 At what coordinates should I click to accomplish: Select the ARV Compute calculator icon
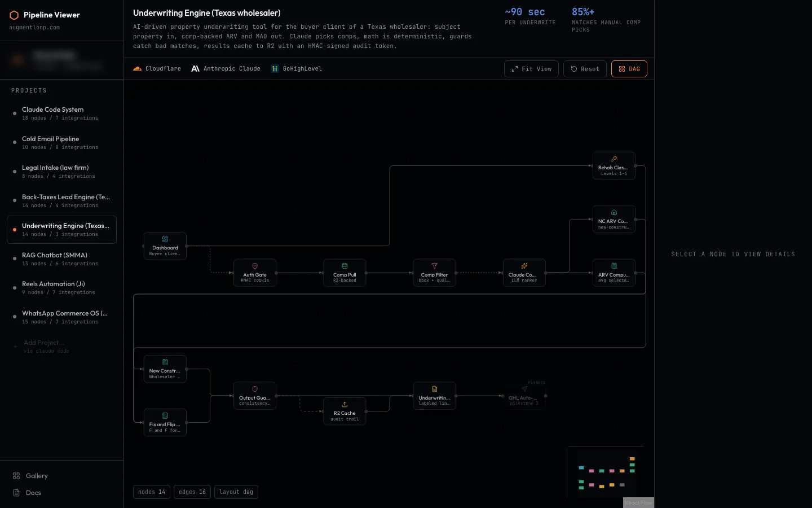[x=614, y=266]
